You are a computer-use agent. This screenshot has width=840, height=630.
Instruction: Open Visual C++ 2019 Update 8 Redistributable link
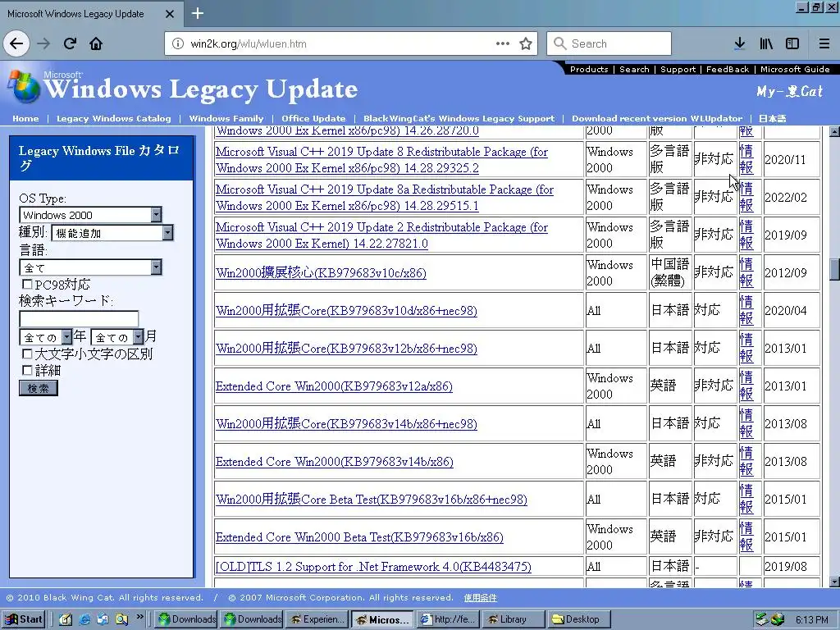pyautogui.click(x=381, y=160)
